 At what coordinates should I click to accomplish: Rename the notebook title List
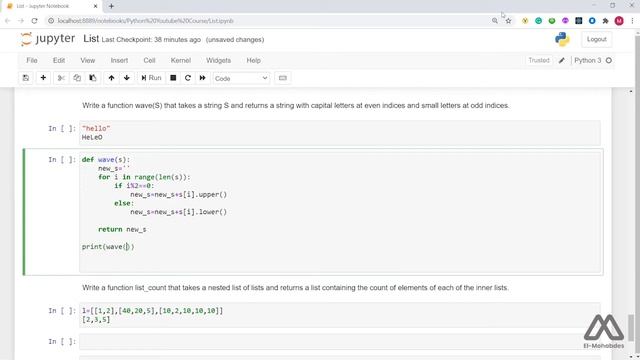91,39
